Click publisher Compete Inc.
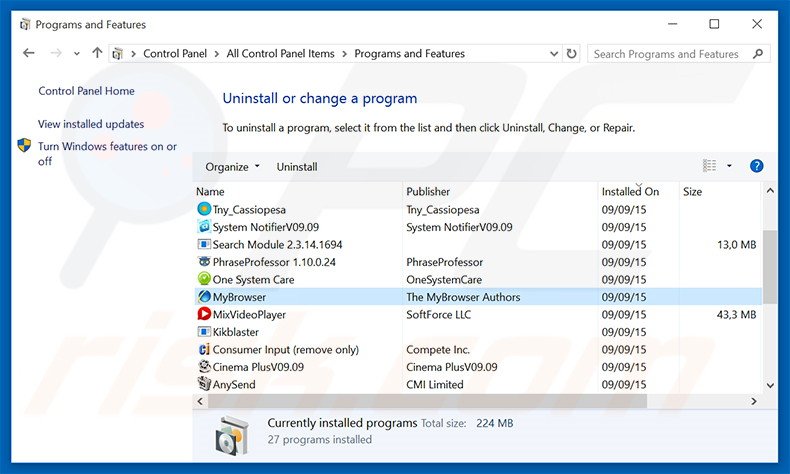This screenshot has height=474, width=790. tap(437, 349)
